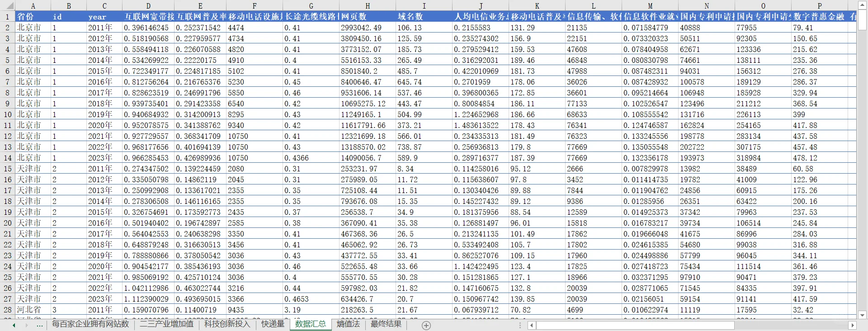Click the 网页数 header cell
The width and height of the screenshot is (868, 331).
[368, 17]
